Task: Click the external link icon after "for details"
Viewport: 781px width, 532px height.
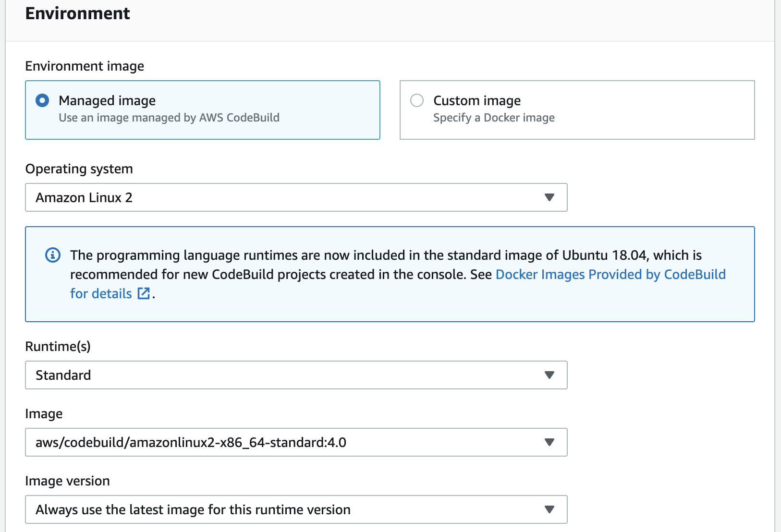Action: pos(143,293)
